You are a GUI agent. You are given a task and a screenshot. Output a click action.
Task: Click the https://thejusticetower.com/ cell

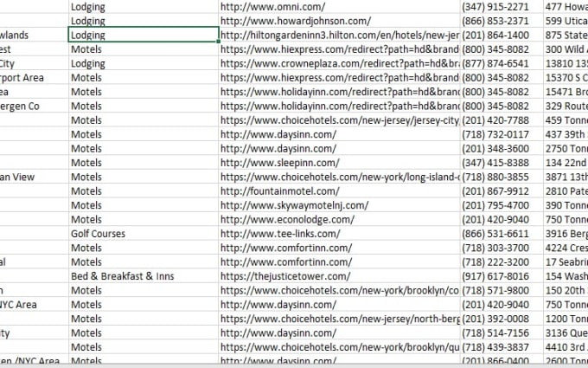339,276
